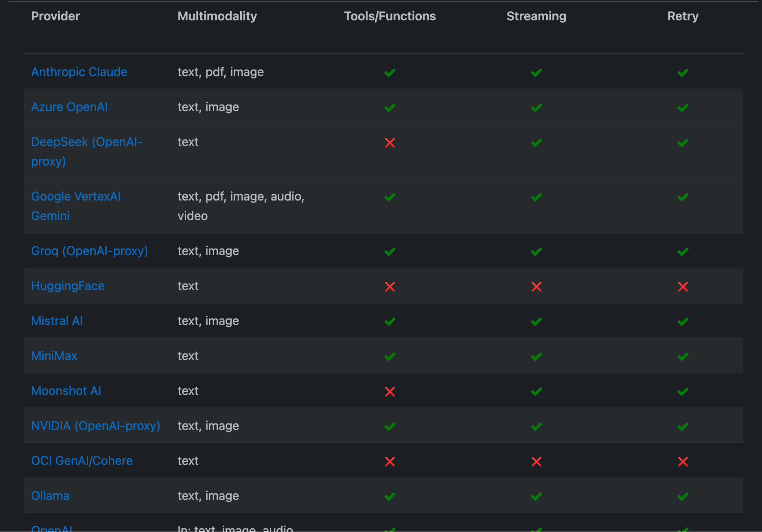Screen dimensions: 762x532
Task: Click the Tools/Functions column header
Action: pos(390,16)
